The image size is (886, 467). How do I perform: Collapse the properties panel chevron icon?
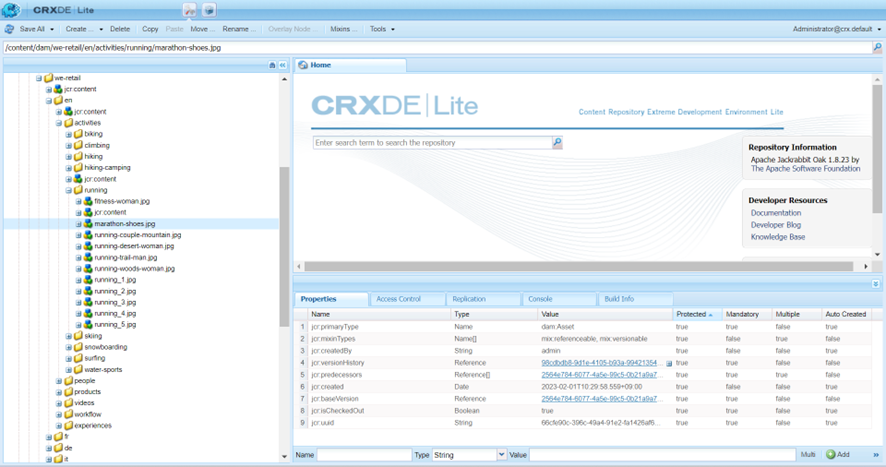click(x=875, y=284)
